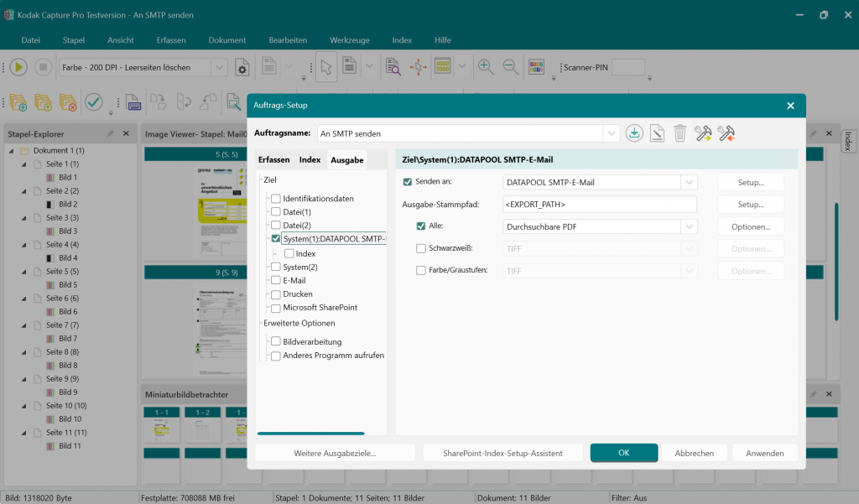Click the zoom in magnifier
The height and width of the screenshot is (504, 859).
(x=486, y=67)
